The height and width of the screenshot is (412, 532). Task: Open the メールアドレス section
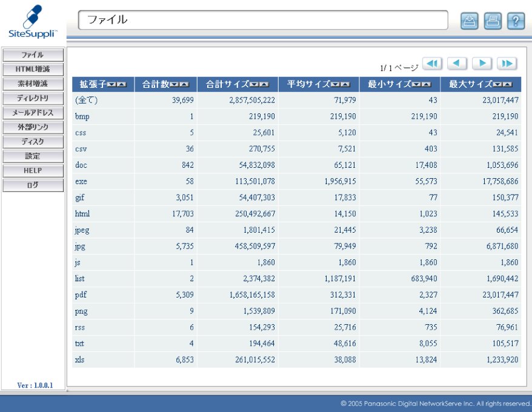(x=33, y=113)
